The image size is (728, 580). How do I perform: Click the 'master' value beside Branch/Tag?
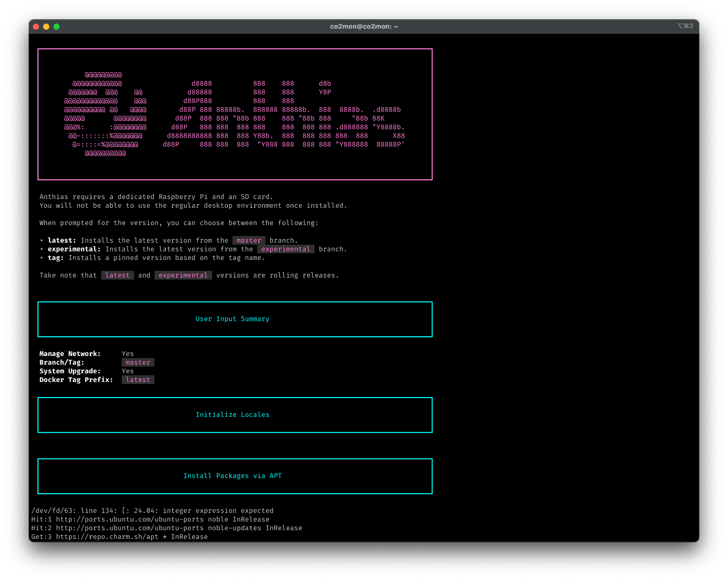click(x=138, y=363)
